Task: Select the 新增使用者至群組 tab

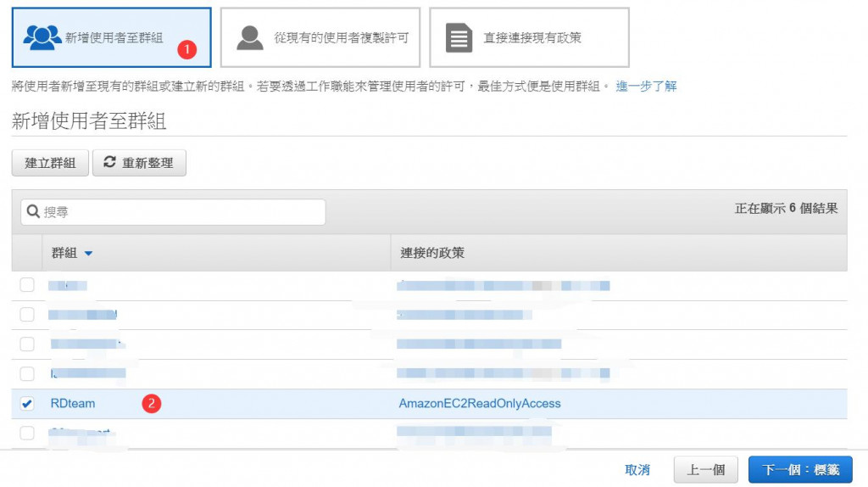Action: coord(111,37)
